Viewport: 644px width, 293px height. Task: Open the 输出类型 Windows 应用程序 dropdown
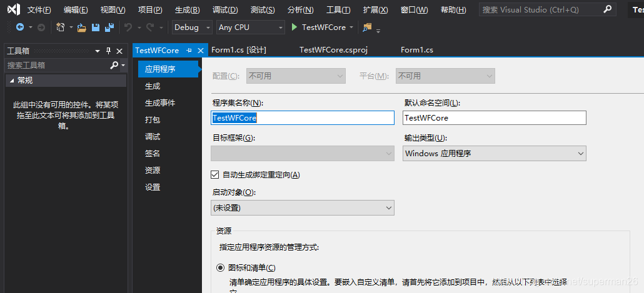(494, 154)
